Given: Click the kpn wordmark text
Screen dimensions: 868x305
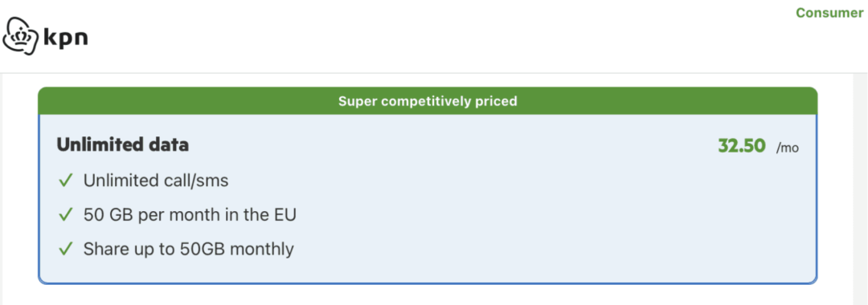Looking at the screenshot, I should click(x=65, y=39).
